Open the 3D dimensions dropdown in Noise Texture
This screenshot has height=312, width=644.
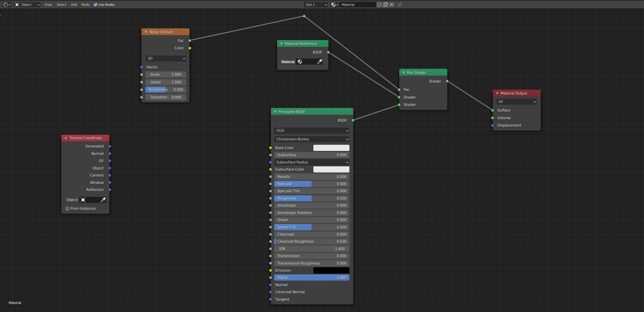(x=166, y=59)
